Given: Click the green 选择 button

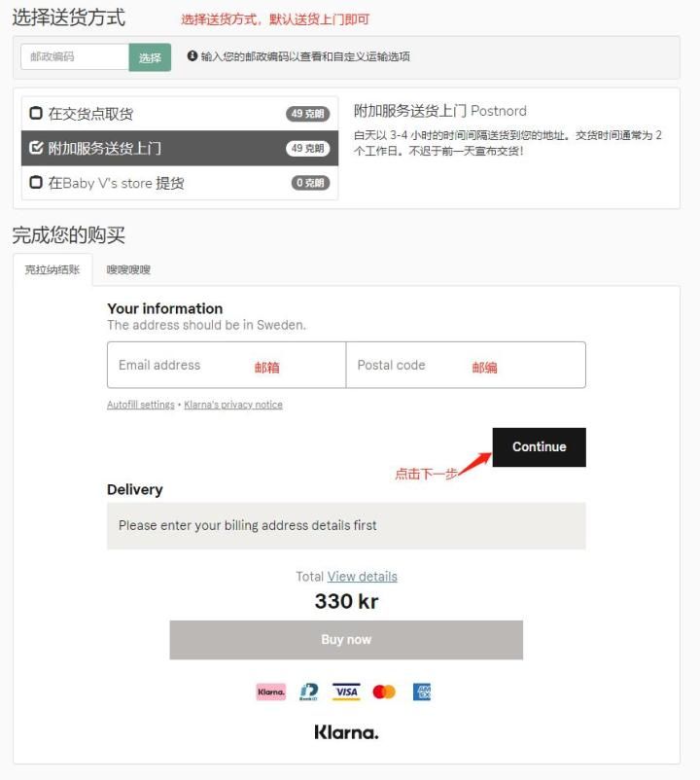Looking at the screenshot, I should (150, 57).
